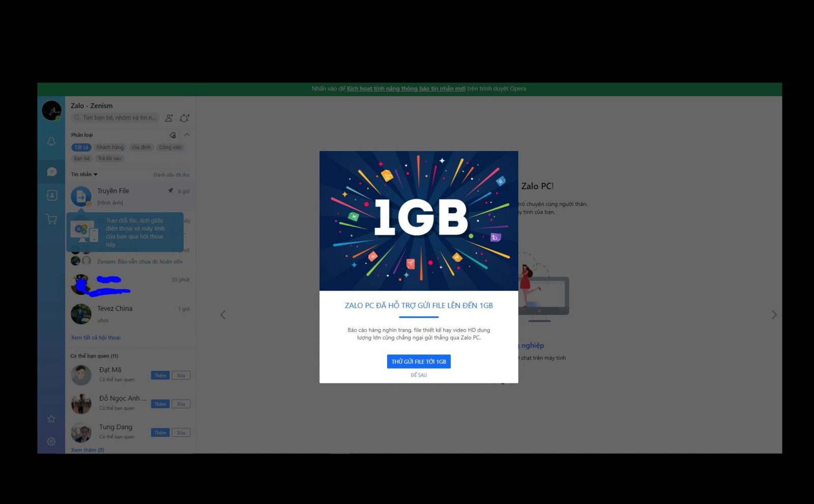The height and width of the screenshot is (504, 814).
Task: Click the add friend icon
Action: pyautogui.click(x=169, y=117)
